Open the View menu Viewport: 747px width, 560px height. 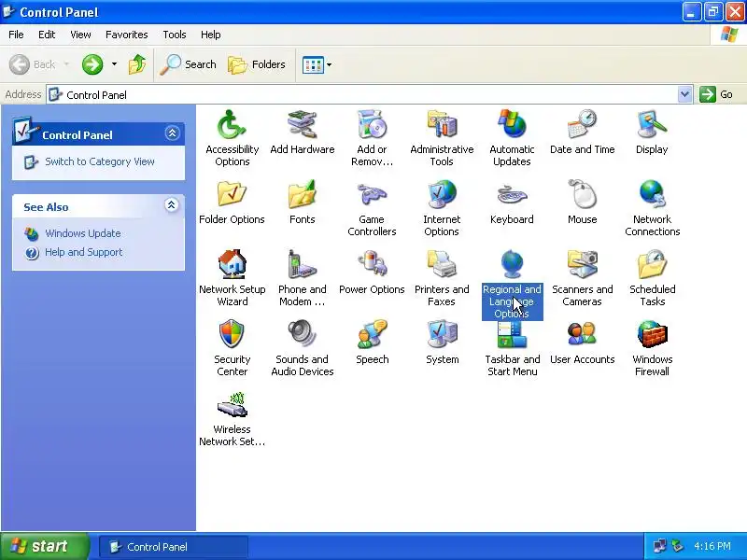coord(80,35)
